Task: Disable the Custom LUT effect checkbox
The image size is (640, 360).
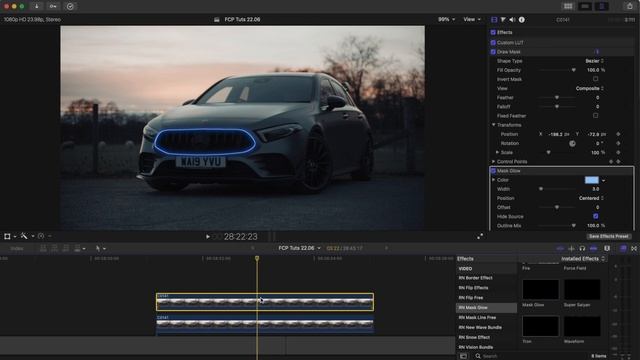Action: click(x=493, y=42)
